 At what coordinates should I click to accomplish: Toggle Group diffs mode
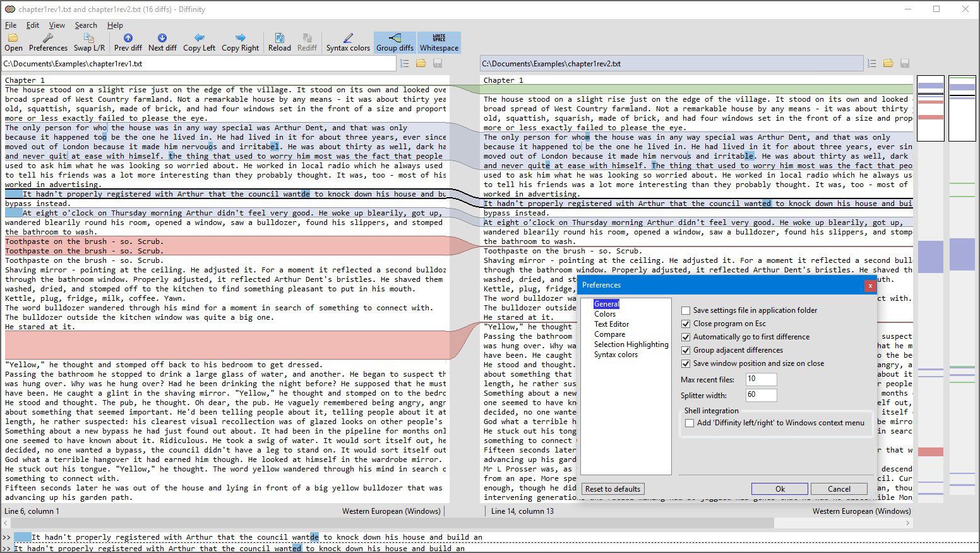[x=394, y=42]
